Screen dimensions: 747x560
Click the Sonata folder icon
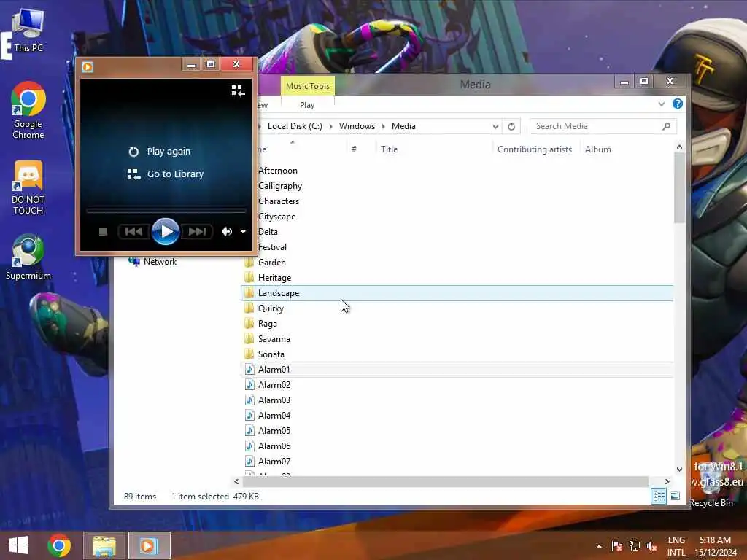[249, 354]
